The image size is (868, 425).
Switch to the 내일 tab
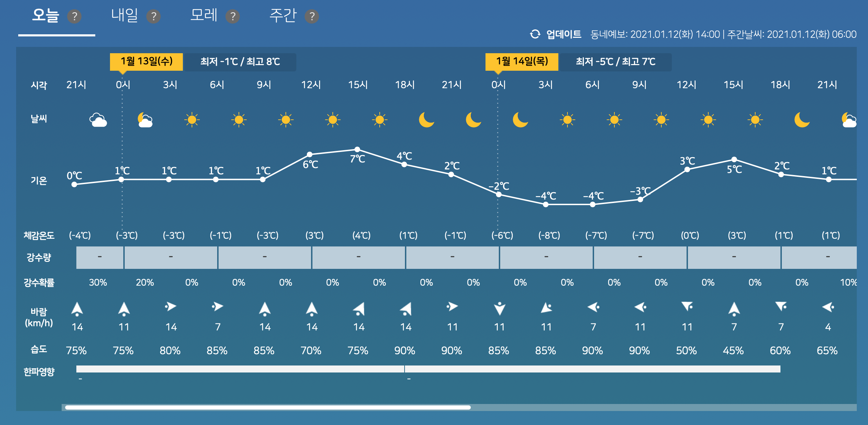pos(124,16)
